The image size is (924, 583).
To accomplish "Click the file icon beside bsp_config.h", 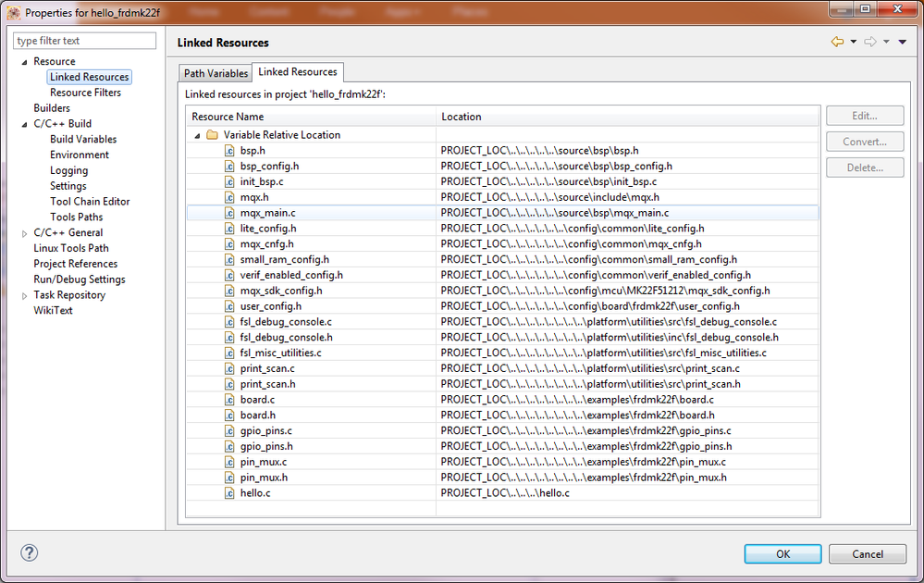I will point(229,167).
